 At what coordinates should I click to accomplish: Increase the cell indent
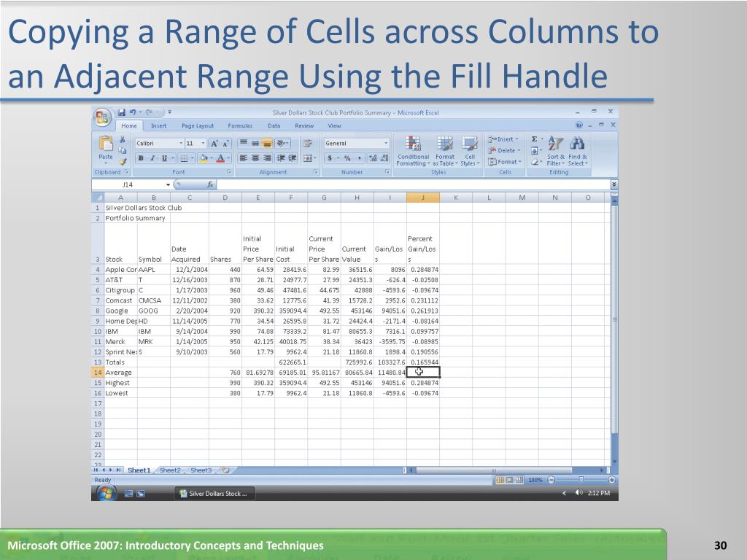point(292,158)
